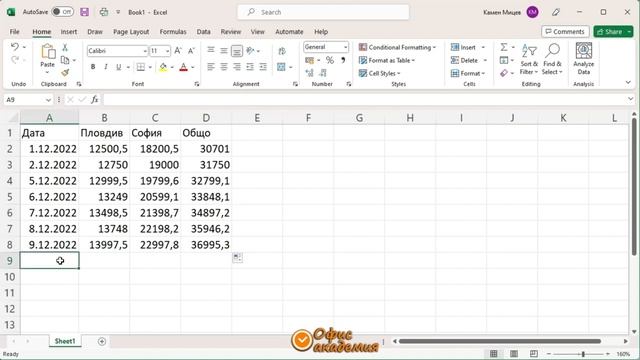Click the Cut scissors icon
The image size is (640, 360).
pos(65,47)
